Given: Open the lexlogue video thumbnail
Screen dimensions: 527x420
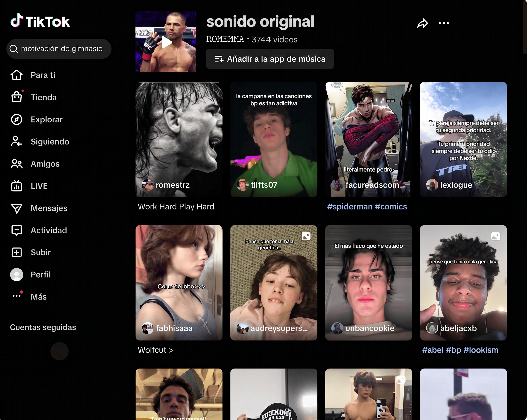Looking at the screenshot, I should [x=463, y=139].
